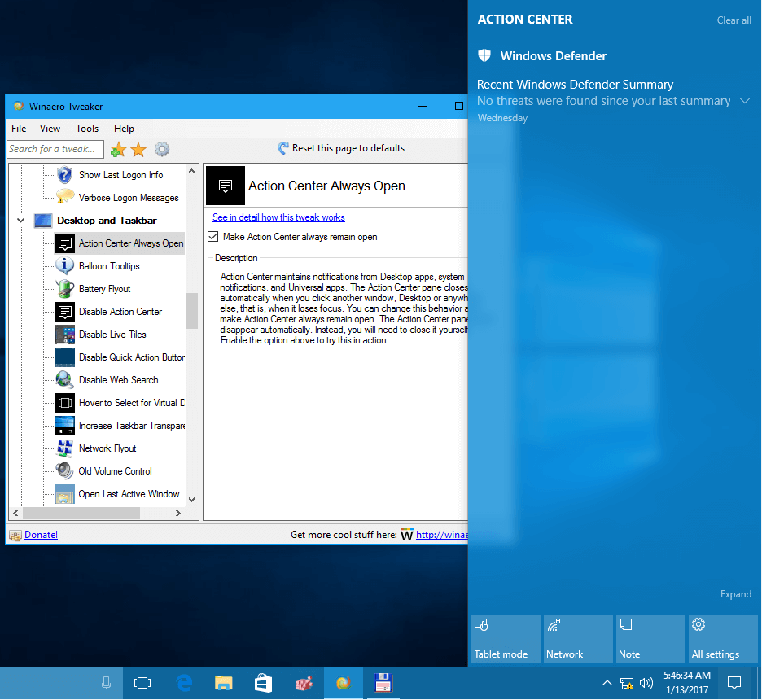The image size is (762, 700).
Task: Click the Winaero Tweaker taskbar button
Action: 343,684
